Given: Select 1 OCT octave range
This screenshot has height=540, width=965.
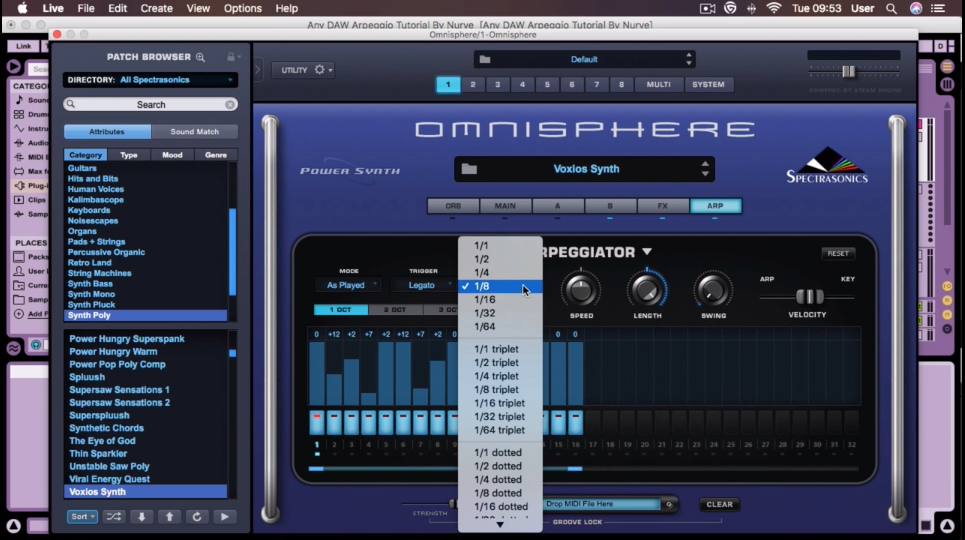Looking at the screenshot, I should coord(340,310).
